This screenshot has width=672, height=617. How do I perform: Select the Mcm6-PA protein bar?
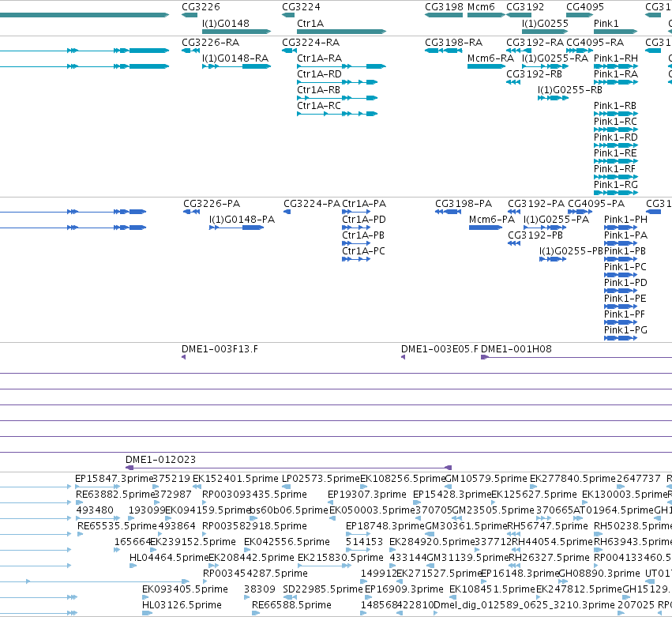click(x=486, y=228)
